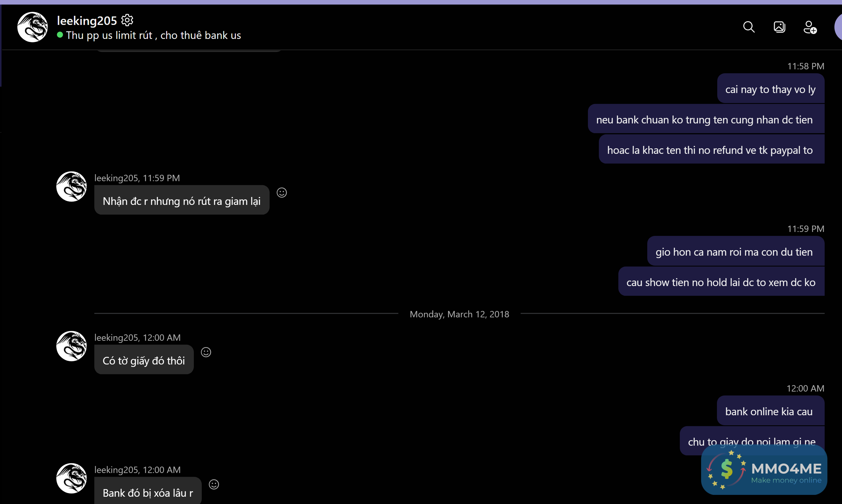Screen dimensions: 842x504
Task: Select message 'gio hon ca nam roi'
Action: click(x=734, y=252)
